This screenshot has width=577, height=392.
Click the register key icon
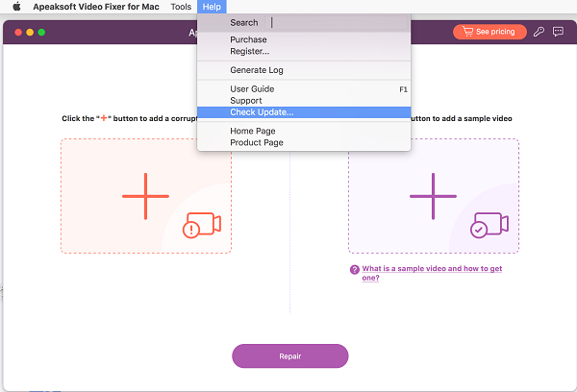(539, 32)
